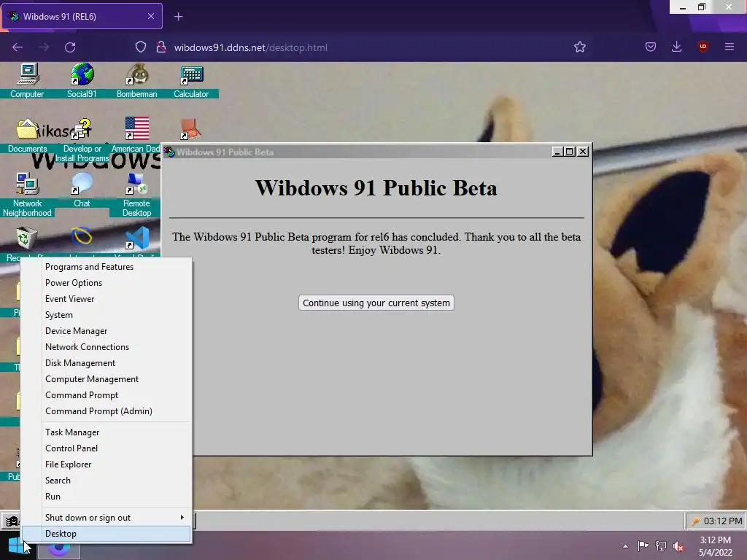Image resolution: width=747 pixels, height=560 pixels.
Task: Click the Wibdows 91 start button
Action: click(11, 521)
